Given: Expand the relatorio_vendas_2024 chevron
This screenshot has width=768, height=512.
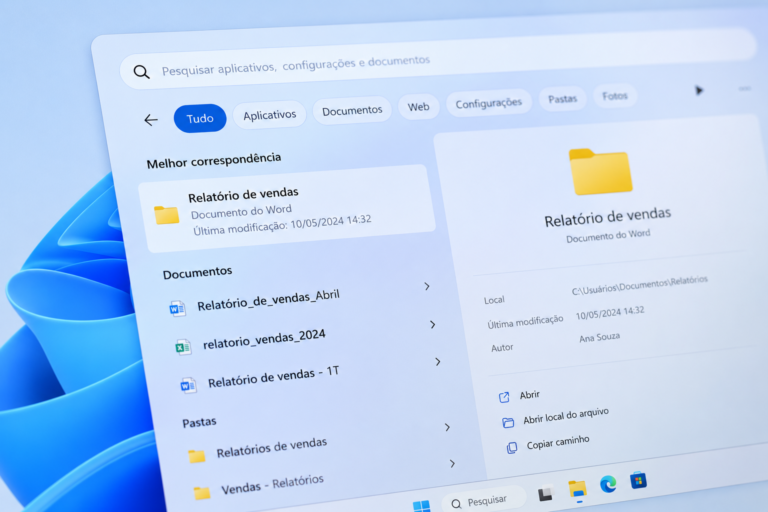Looking at the screenshot, I should tap(432, 324).
